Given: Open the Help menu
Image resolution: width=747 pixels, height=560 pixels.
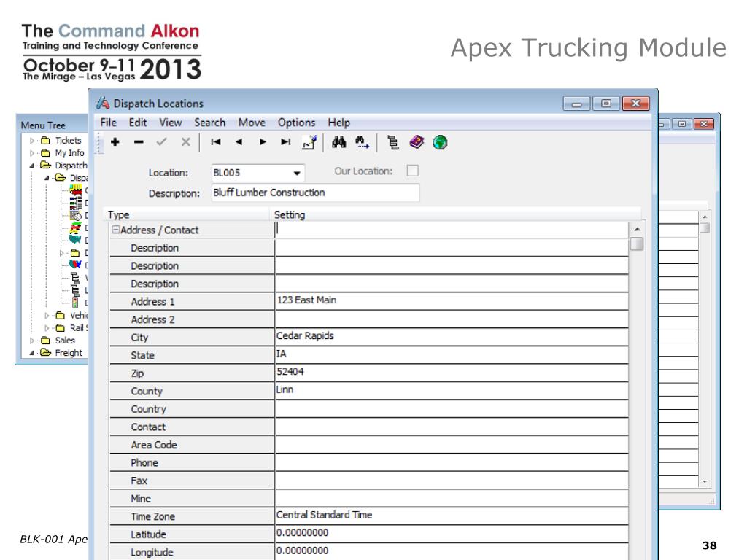Looking at the screenshot, I should (338, 122).
